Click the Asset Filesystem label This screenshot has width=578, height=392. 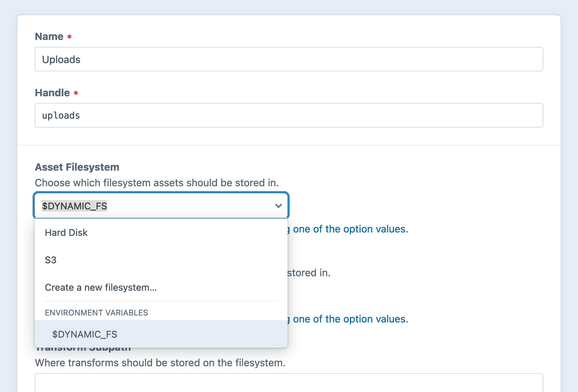pyautogui.click(x=77, y=167)
